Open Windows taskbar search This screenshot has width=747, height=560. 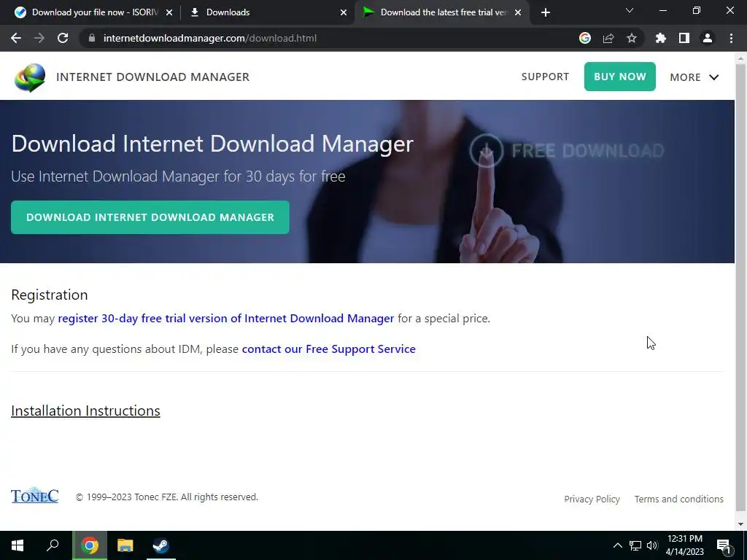tap(53, 545)
